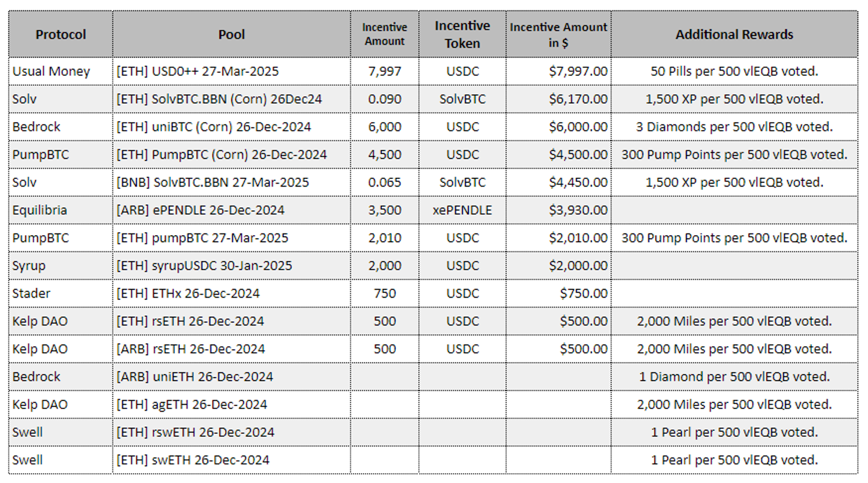Screen dimensions: 868x483
Task: Select the [ETH] USD0++ 27-Mar-2025 pool cell
Action: 198,72
